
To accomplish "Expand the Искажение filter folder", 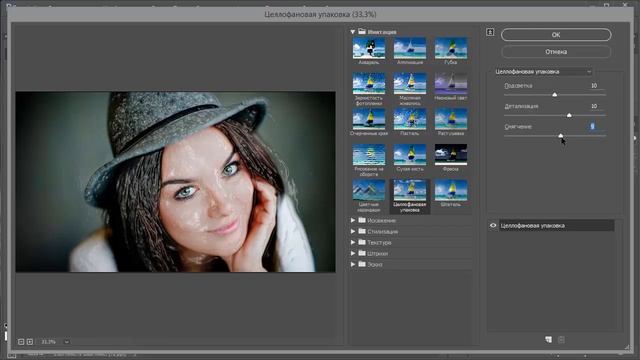I will point(353,220).
